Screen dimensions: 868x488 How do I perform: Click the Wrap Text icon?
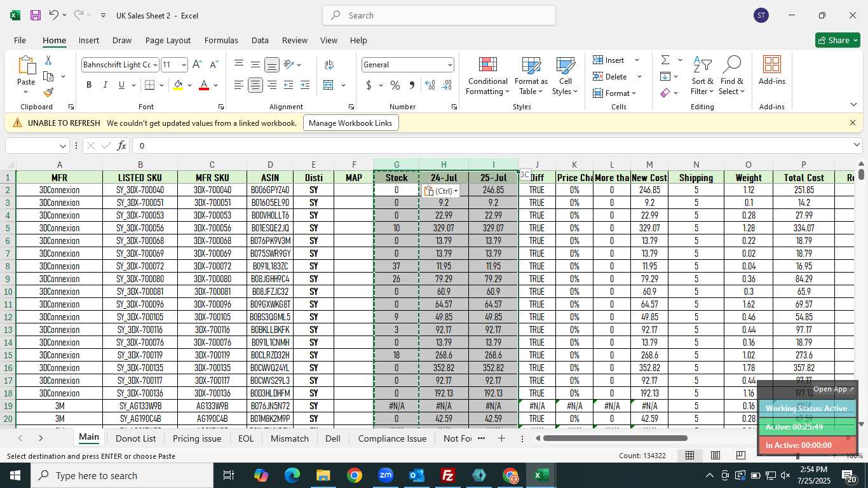329,65
